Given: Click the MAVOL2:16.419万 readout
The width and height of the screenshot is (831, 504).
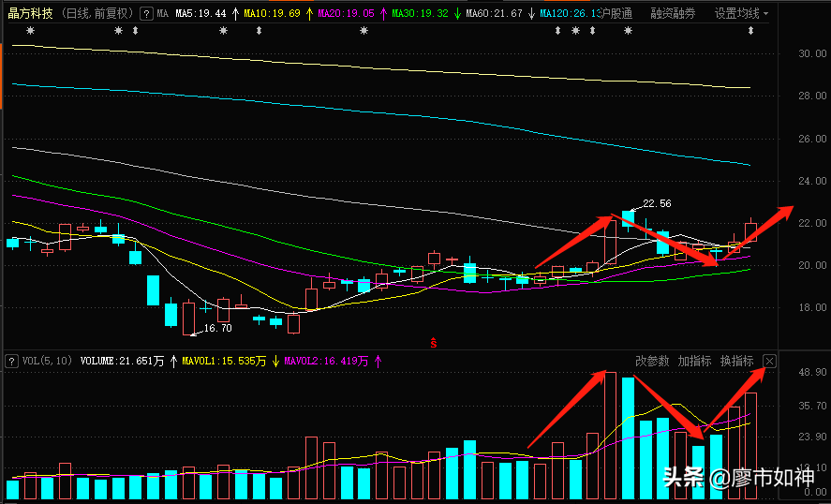Looking at the screenshot, I should (326, 362).
